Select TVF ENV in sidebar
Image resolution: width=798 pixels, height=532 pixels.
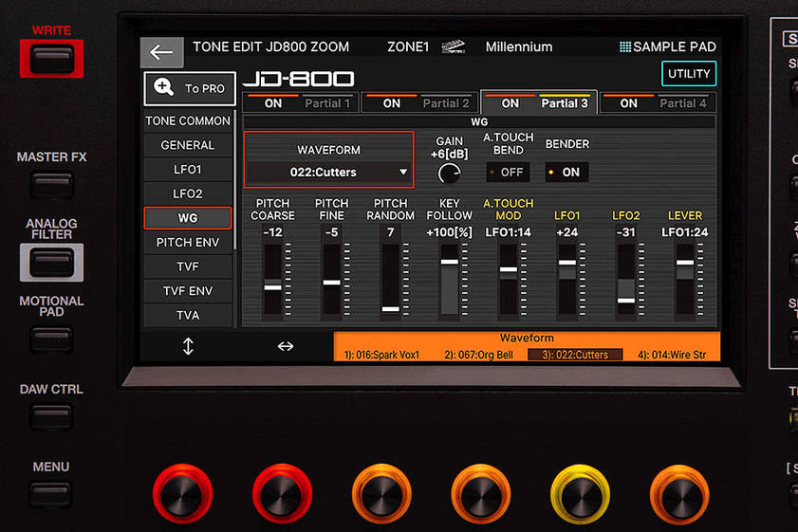pyautogui.click(x=188, y=291)
